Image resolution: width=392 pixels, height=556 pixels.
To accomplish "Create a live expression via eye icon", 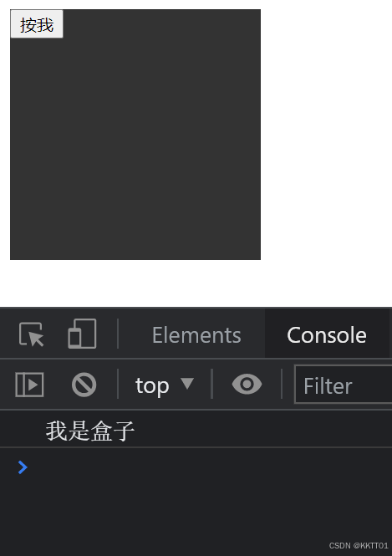I will [x=247, y=384].
